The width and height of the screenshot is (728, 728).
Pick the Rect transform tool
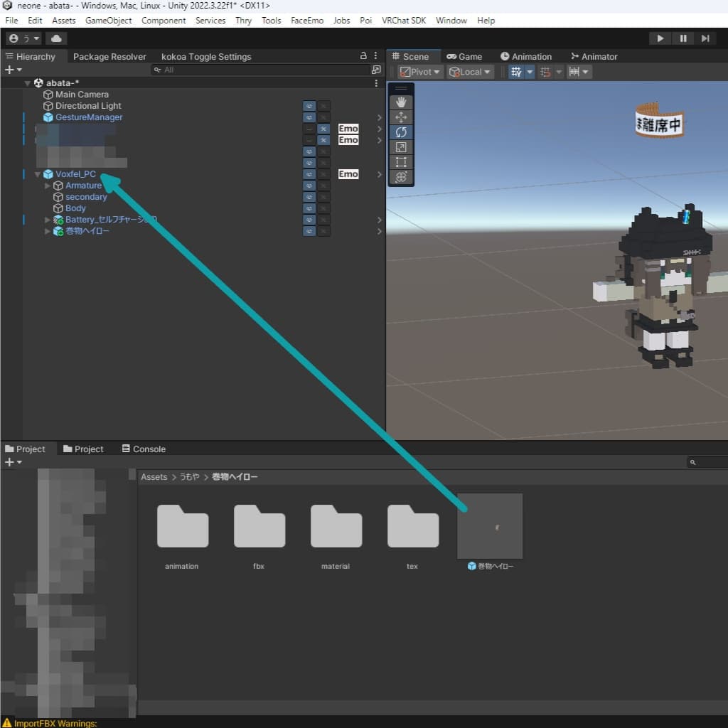401,162
